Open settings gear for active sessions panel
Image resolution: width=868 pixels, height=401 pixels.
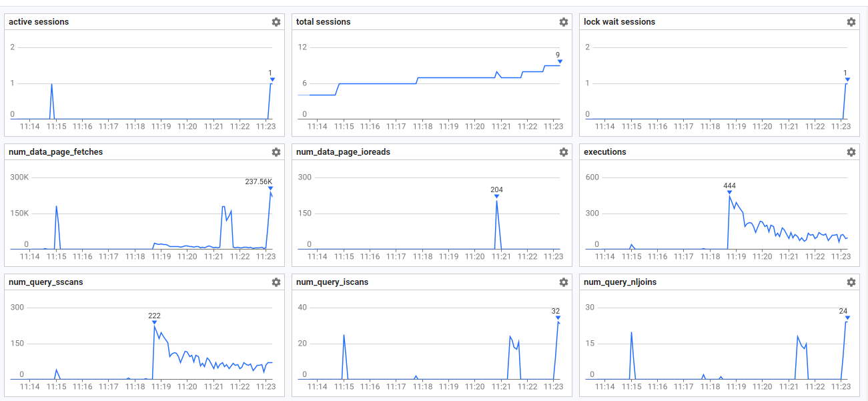coord(276,22)
